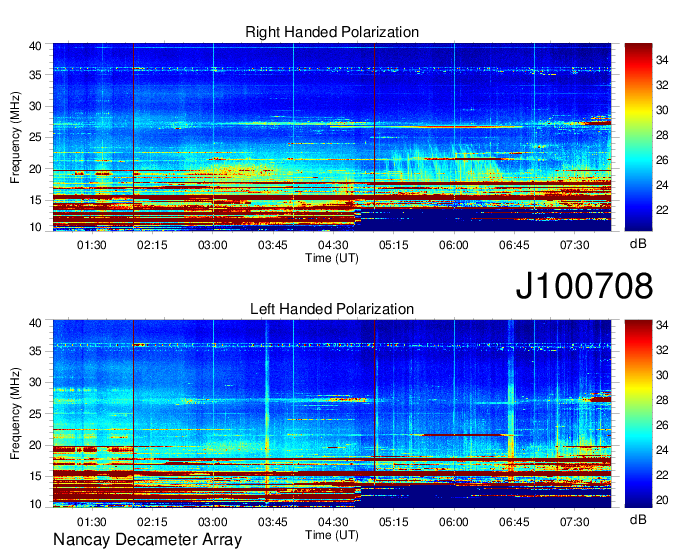The width and height of the screenshot is (680, 552).
Task: Click the 01:30 time tick under Right Handed plot
Action: tap(92, 245)
